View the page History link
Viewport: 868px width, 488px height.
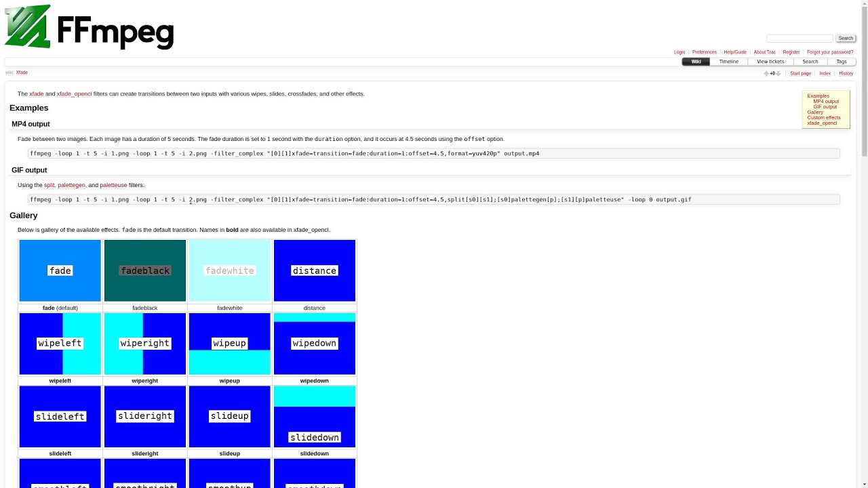[x=846, y=73]
